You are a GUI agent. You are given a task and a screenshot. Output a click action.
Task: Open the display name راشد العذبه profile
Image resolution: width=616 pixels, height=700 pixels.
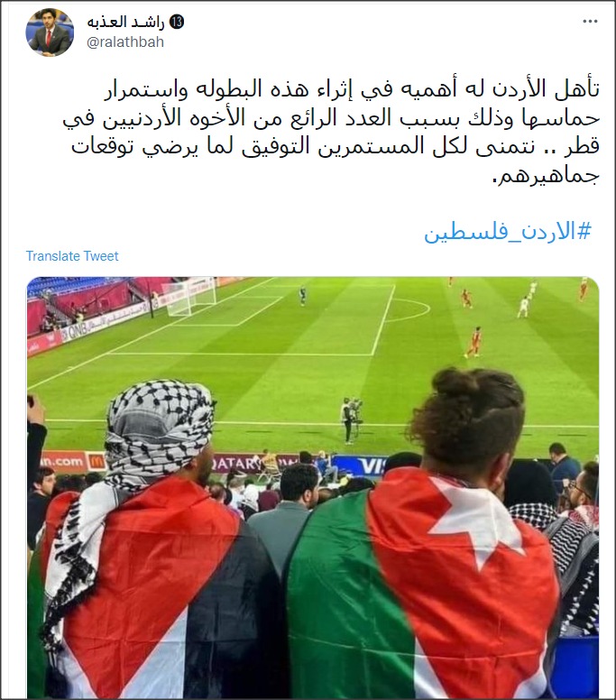(126, 22)
